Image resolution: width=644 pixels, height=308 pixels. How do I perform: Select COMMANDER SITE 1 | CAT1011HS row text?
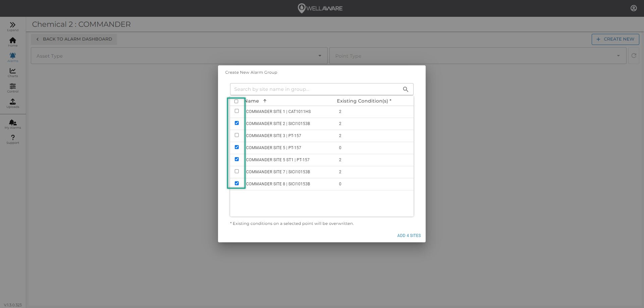point(278,112)
